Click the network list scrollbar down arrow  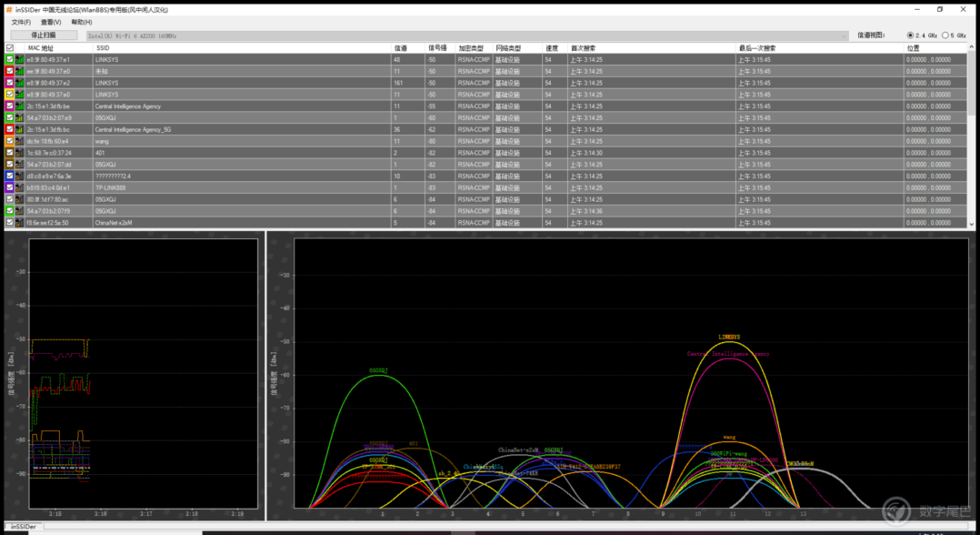tap(971, 224)
